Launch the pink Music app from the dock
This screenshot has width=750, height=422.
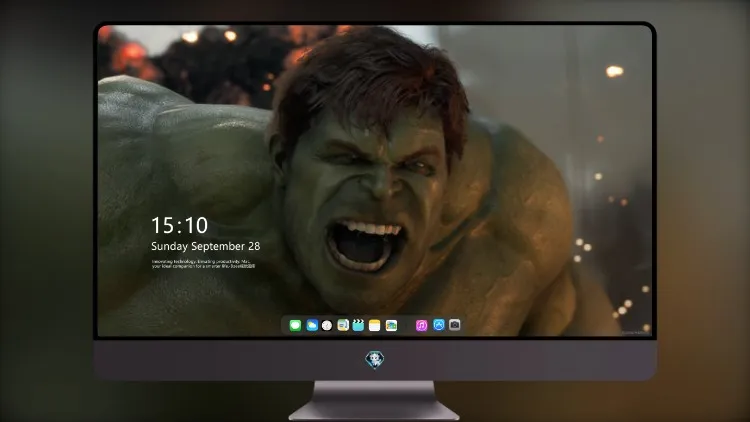421,325
